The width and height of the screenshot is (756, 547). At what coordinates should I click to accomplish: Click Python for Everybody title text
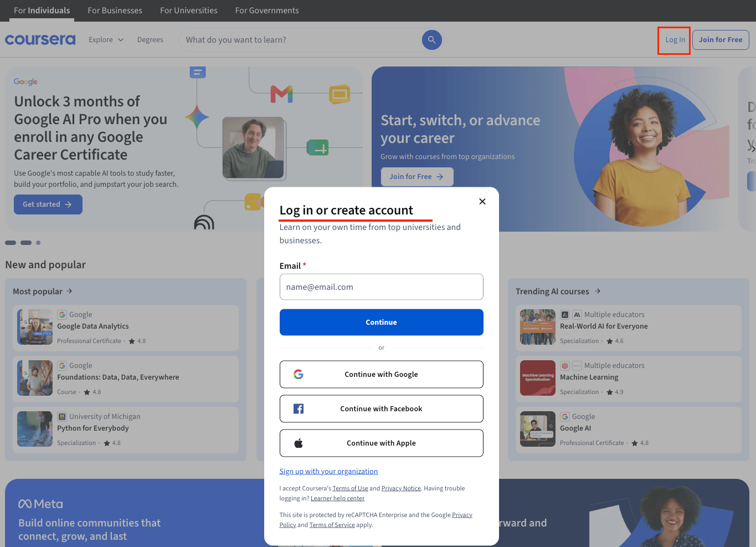coord(93,428)
